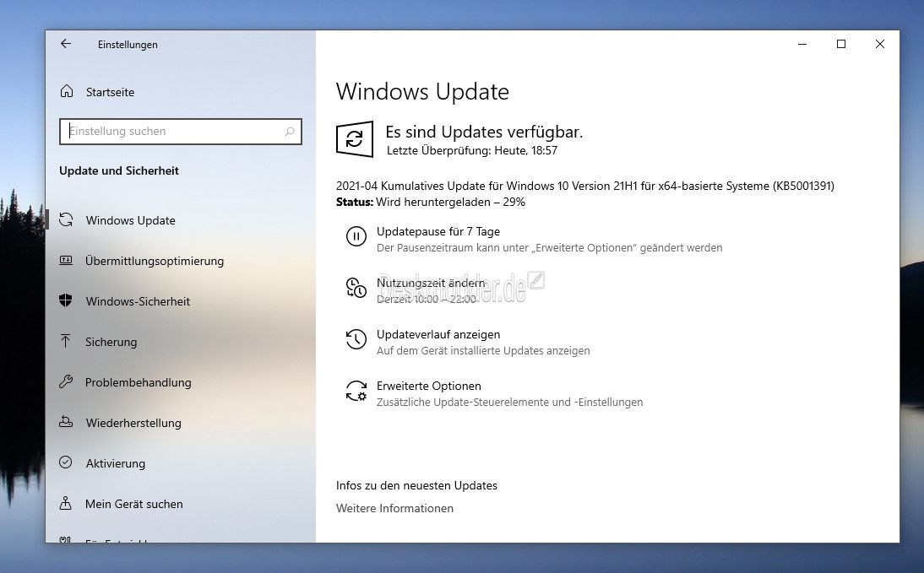Click 'Es sind Updates verfügbar.' heading
924x573 pixels.
(x=485, y=132)
